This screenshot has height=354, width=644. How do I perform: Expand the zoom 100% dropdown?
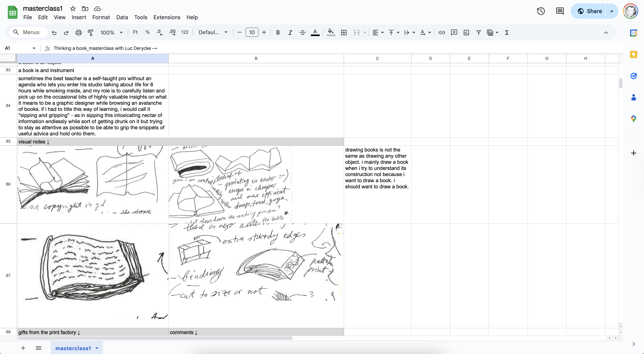111,32
